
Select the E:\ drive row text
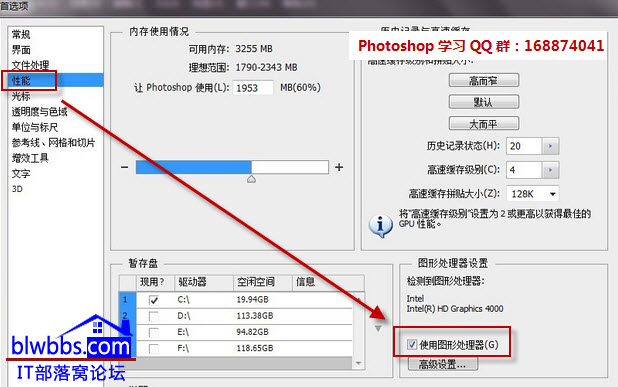183,332
